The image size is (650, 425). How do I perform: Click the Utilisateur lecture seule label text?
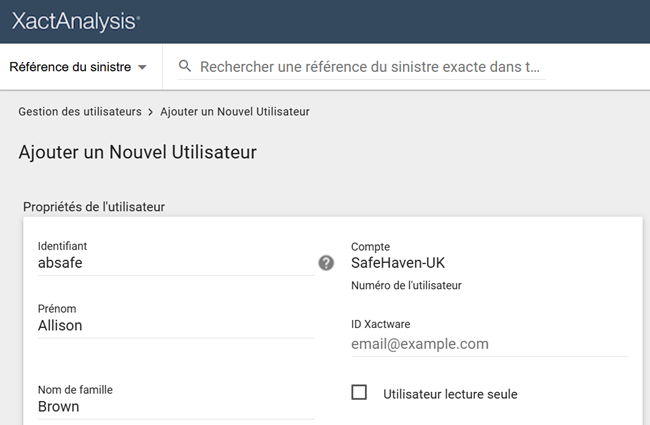click(450, 394)
